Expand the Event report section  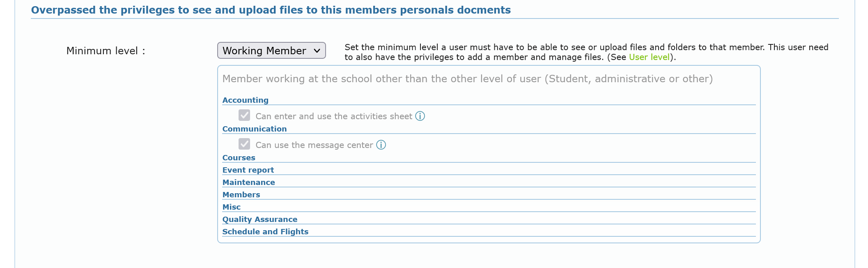(248, 170)
